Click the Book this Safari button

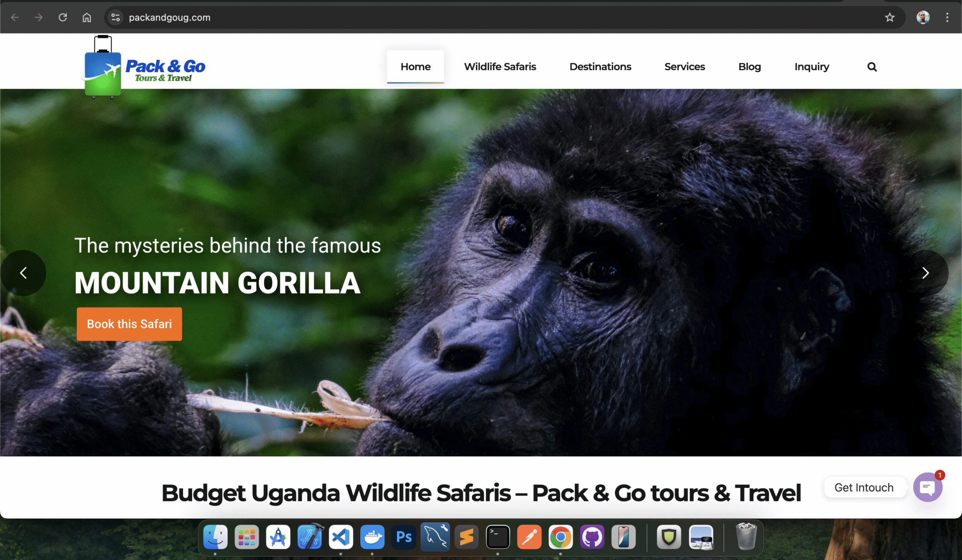(x=129, y=324)
